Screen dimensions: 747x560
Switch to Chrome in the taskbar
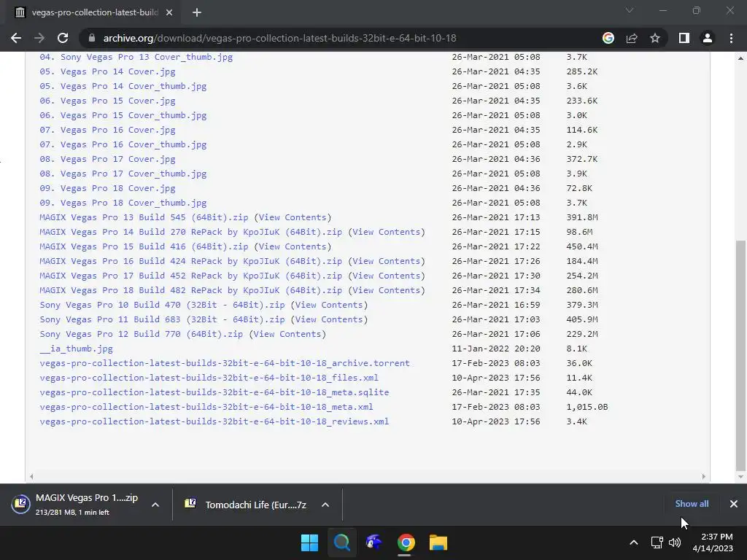coord(406,542)
